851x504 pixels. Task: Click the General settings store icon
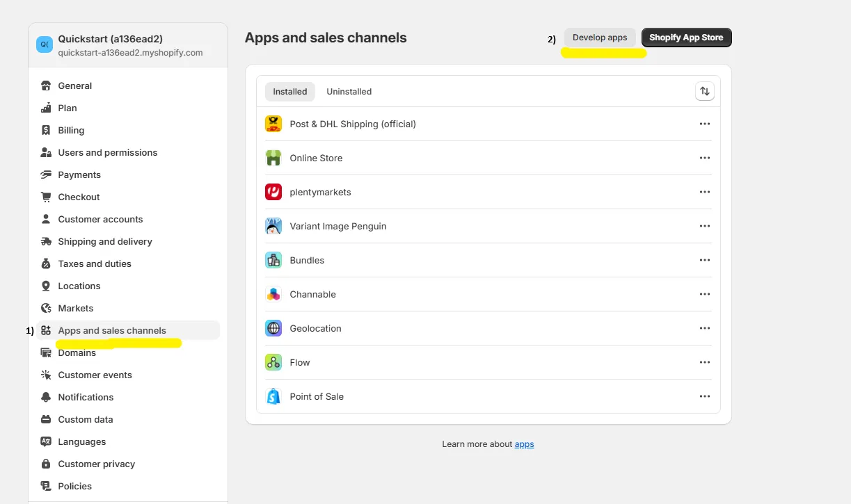pos(46,86)
